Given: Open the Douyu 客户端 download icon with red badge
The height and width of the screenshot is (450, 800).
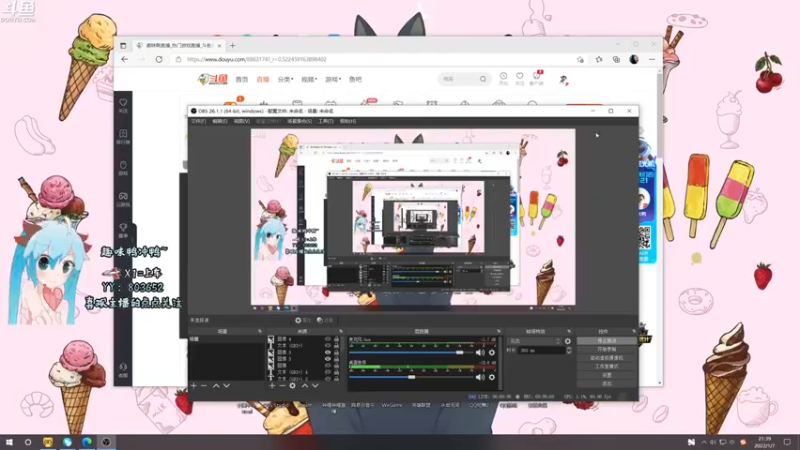Looking at the screenshot, I should pyautogui.click(x=536, y=78).
